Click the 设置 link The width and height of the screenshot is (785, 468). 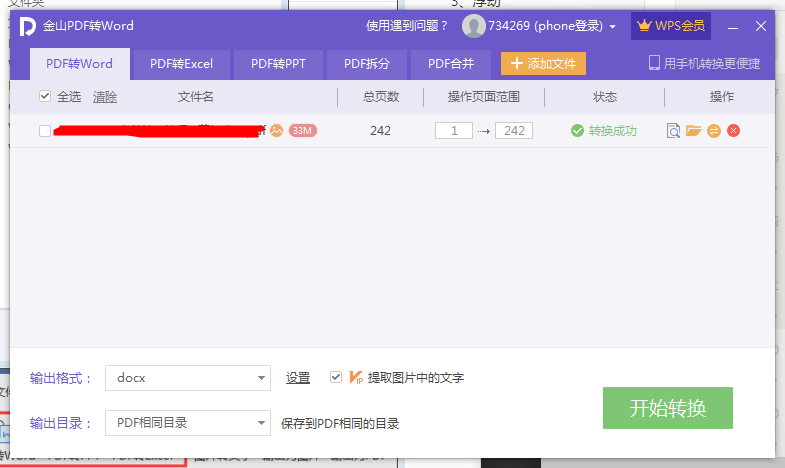298,378
